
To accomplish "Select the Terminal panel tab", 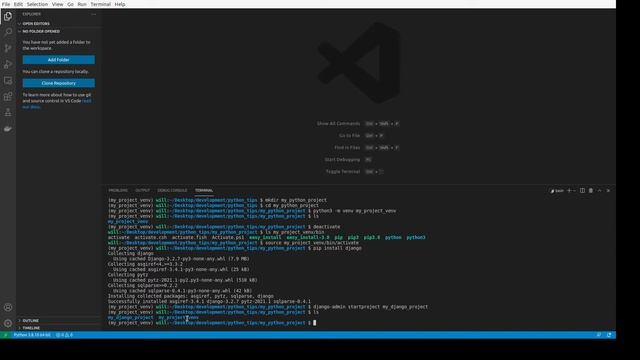I will (204, 191).
